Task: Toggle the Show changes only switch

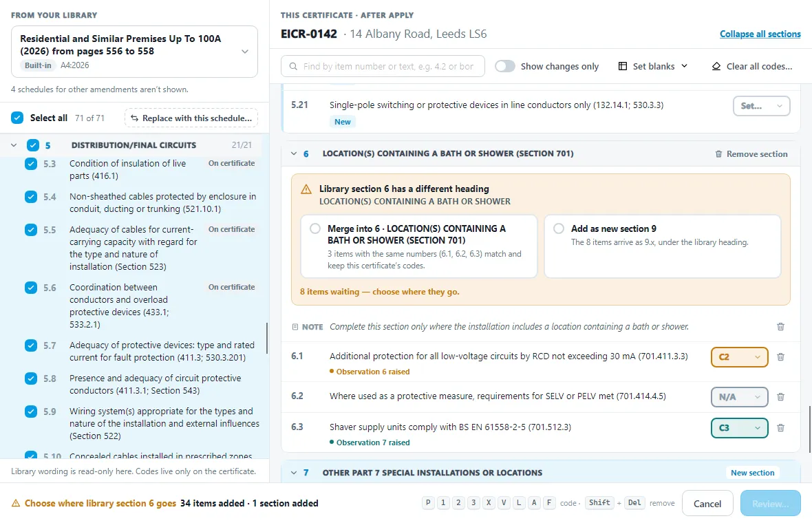Action: [505, 66]
